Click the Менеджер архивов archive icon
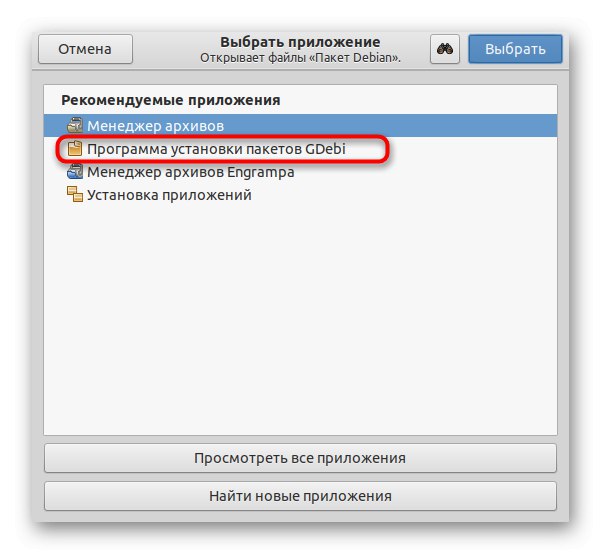601x554 pixels. (75, 125)
